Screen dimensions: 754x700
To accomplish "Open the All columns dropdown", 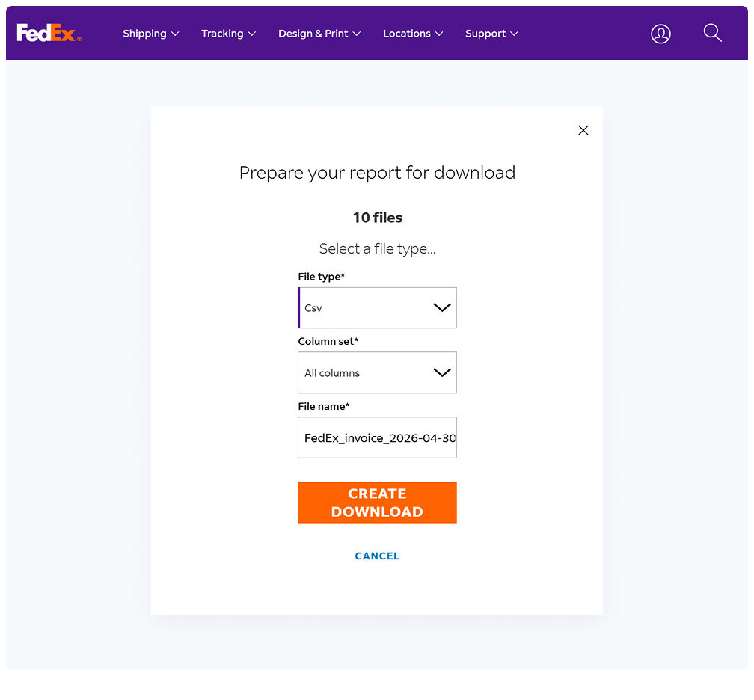I will click(377, 372).
